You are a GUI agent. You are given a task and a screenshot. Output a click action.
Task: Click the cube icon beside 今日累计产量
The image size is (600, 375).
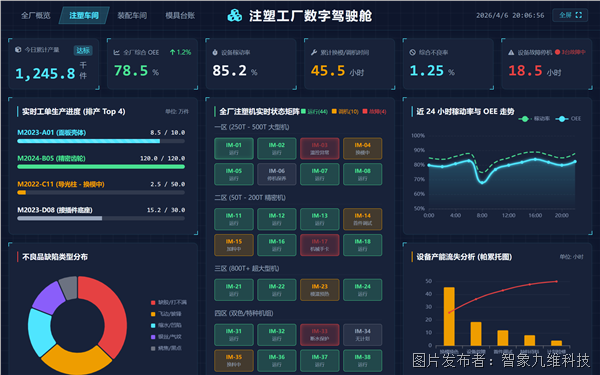pyautogui.click(x=18, y=50)
